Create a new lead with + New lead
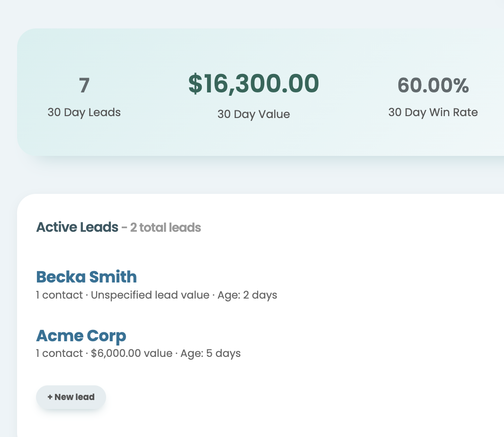Viewport: 504px width, 437px height. (x=71, y=397)
